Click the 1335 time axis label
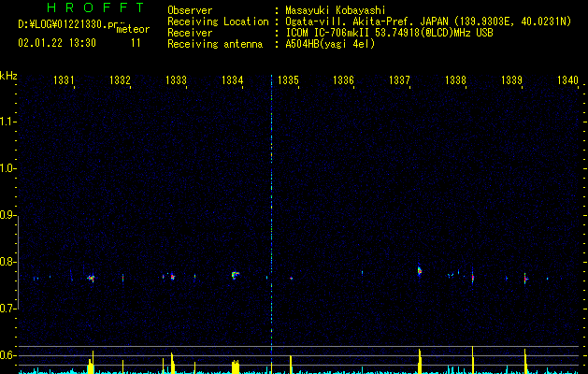 288,80
